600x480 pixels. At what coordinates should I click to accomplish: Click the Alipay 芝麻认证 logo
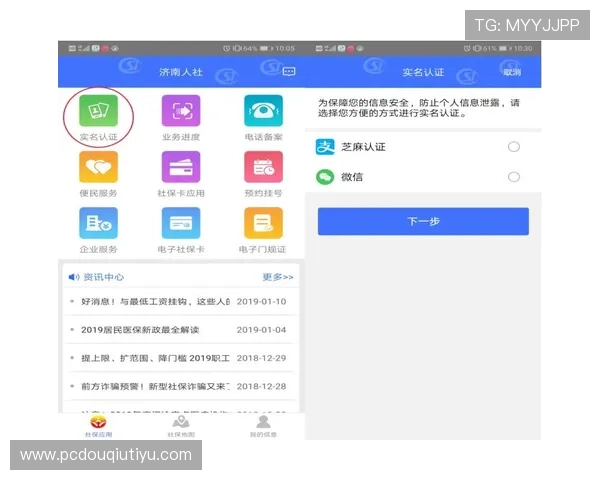click(x=325, y=147)
